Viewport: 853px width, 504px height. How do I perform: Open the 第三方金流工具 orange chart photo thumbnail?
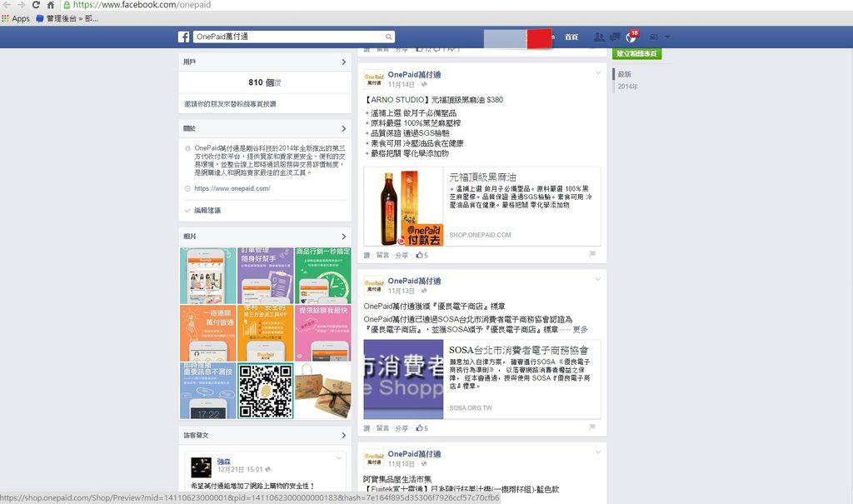pyautogui.click(x=266, y=333)
